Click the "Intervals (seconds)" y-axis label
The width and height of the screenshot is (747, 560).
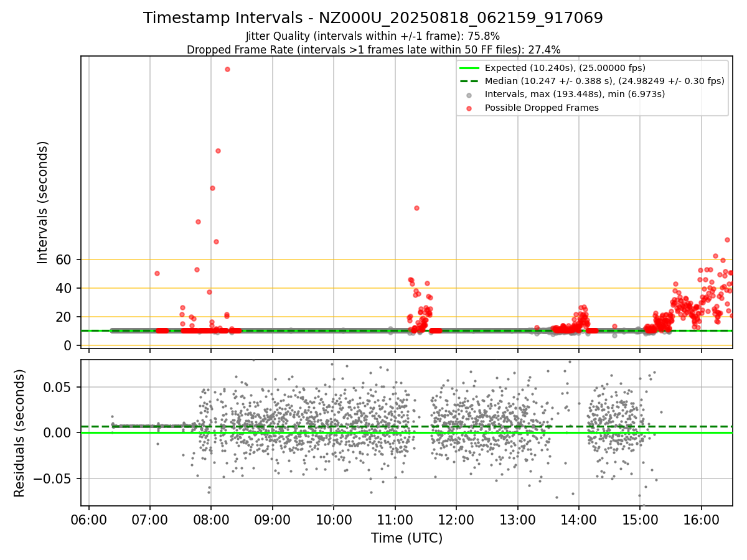(42, 202)
